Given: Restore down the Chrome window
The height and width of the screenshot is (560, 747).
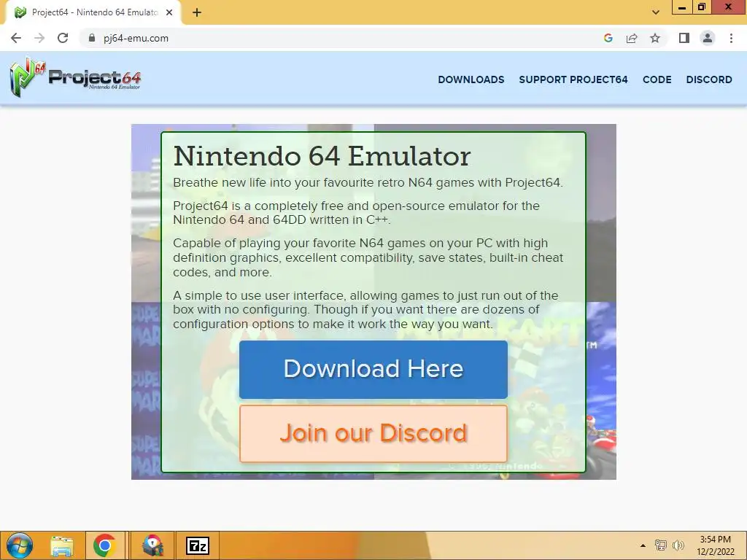Looking at the screenshot, I should (701, 7).
